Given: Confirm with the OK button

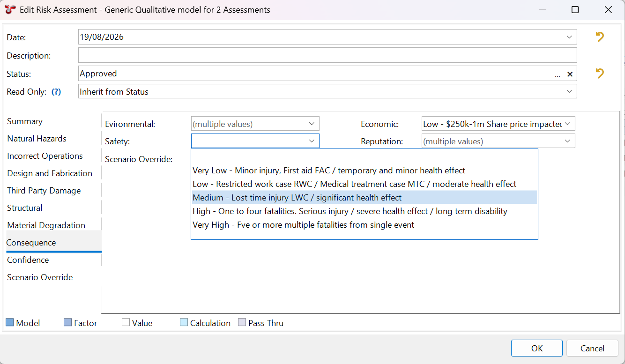Looking at the screenshot, I should pos(537,348).
